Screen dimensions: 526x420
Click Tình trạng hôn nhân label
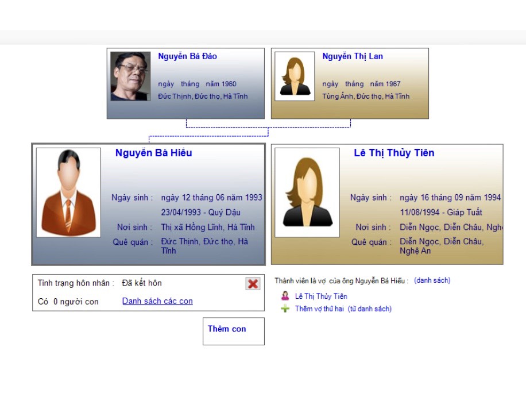(x=76, y=283)
